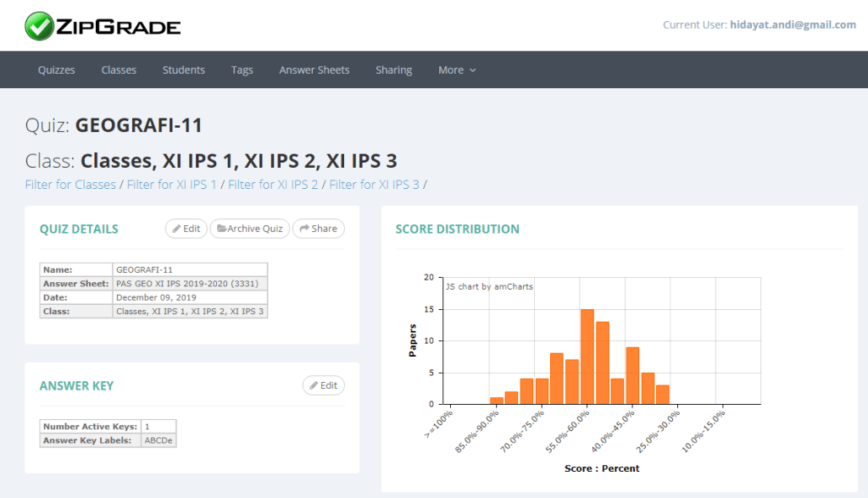Expand the More dropdown menu
The image size is (868, 498).
457,70
